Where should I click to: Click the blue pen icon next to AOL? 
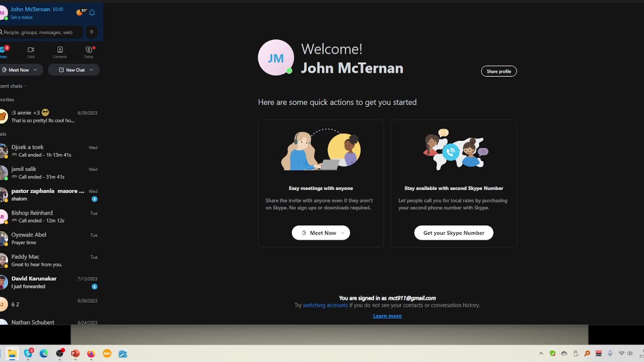(x=123, y=353)
